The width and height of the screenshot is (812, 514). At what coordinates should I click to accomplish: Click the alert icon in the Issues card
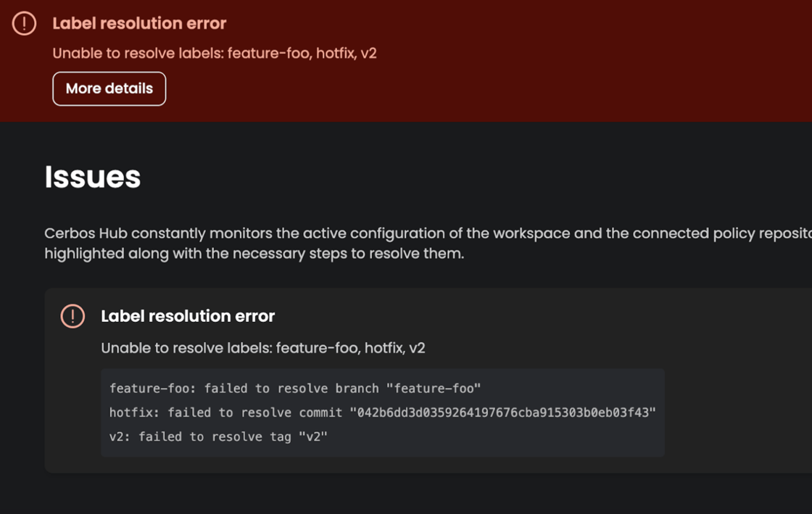tap(72, 316)
